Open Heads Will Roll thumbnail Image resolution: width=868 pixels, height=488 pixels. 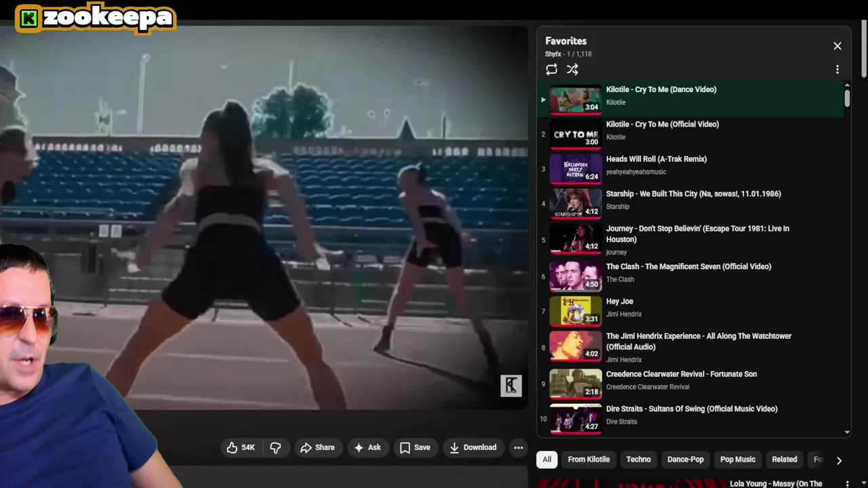click(x=575, y=168)
